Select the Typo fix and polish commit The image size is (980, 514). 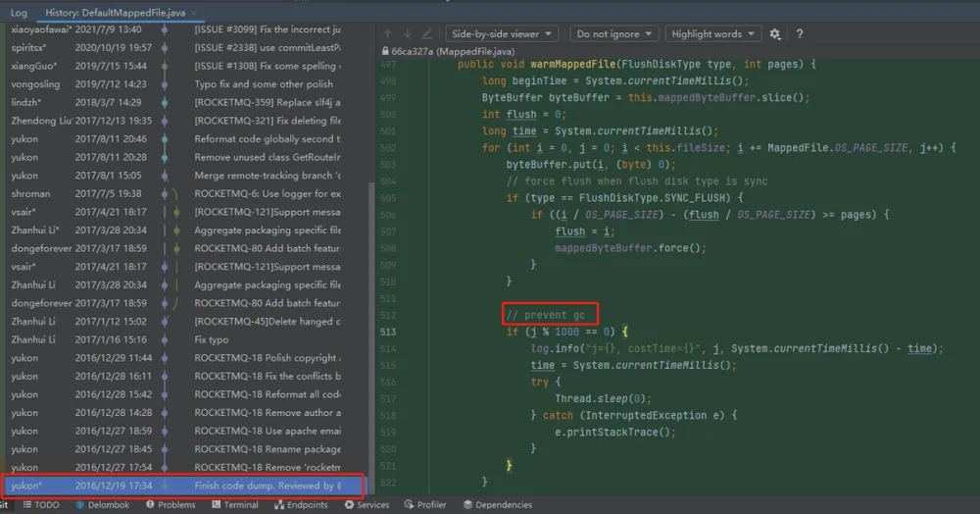[185, 83]
